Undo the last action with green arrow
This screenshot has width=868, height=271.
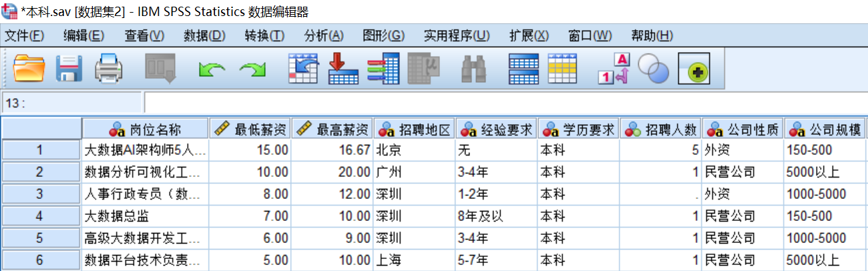click(212, 69)
